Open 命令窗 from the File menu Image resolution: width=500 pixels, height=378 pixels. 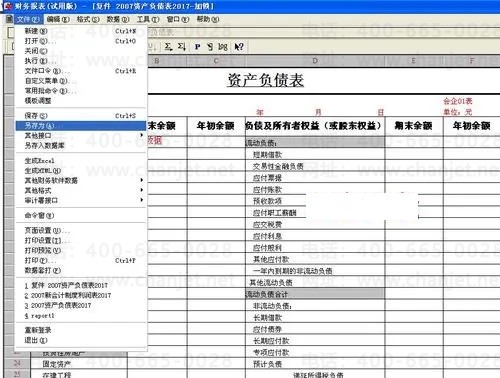pos(81,215)
